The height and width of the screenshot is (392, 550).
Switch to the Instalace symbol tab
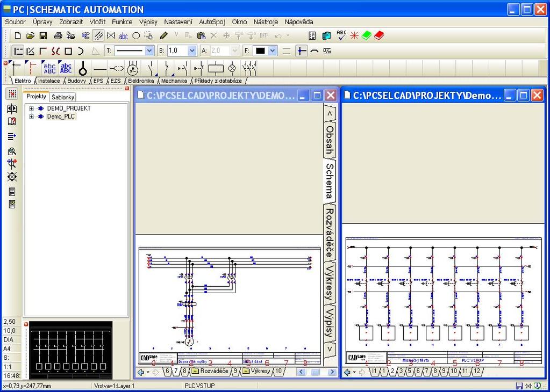pyautogui.click(x=49, y=81)
